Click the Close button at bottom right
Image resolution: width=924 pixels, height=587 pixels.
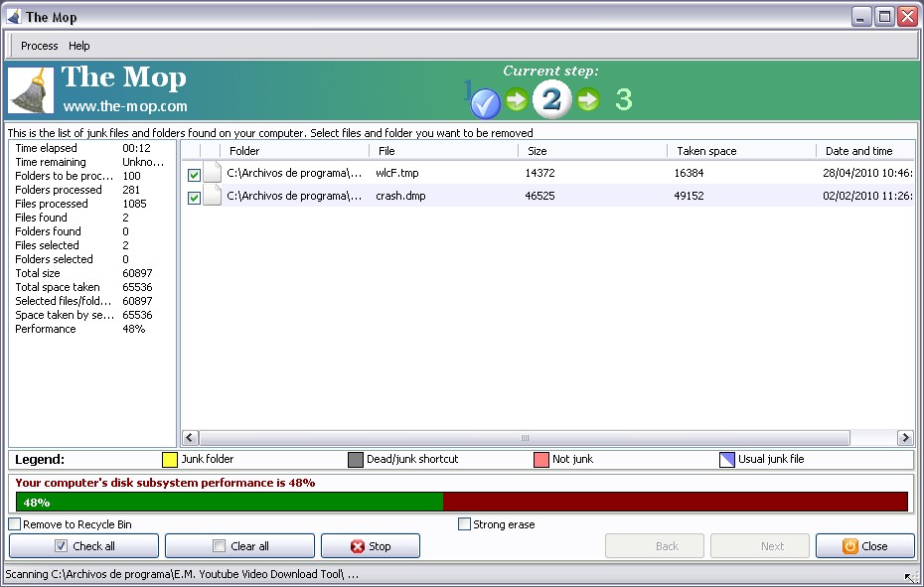click(x=864, y=545)
